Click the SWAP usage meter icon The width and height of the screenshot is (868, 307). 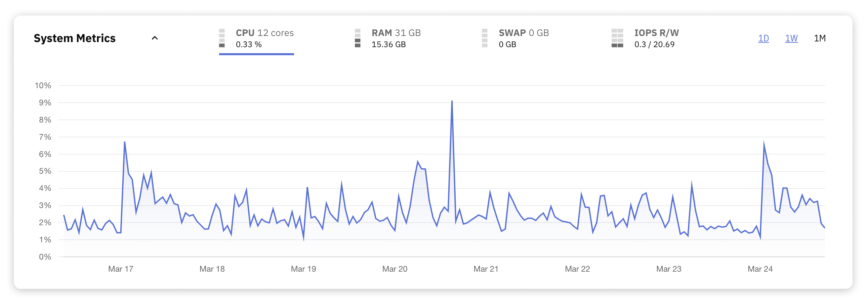[485, 38]
